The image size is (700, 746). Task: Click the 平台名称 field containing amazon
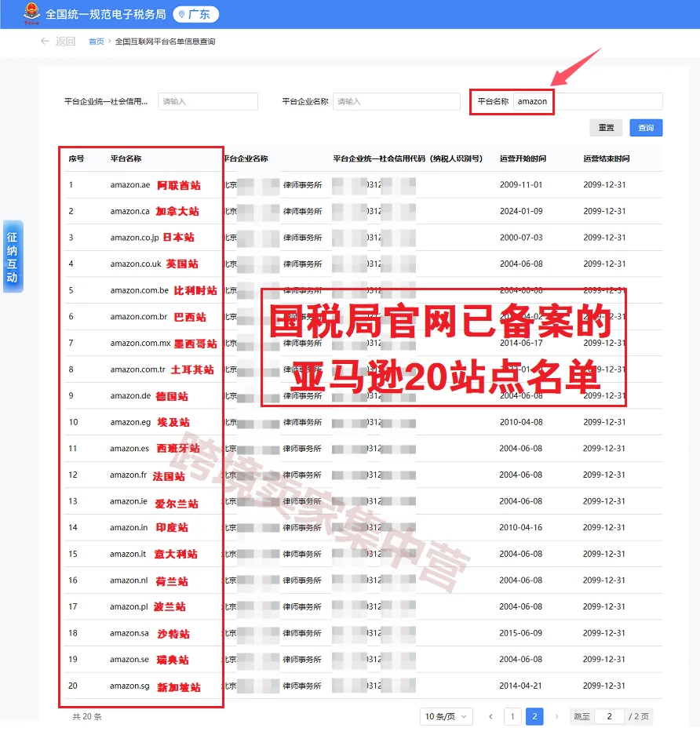coord(588,101)
